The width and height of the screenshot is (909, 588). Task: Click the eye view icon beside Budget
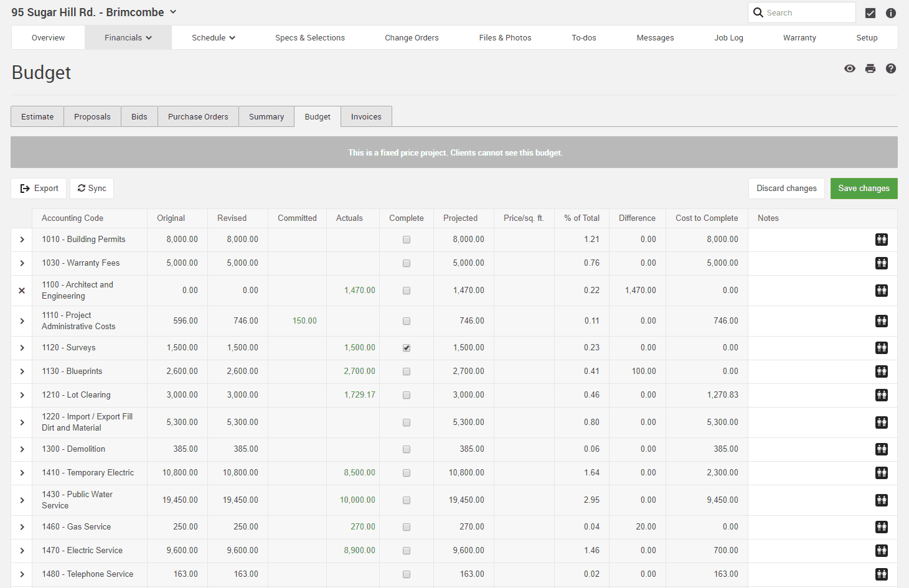(x=849, y=68)
